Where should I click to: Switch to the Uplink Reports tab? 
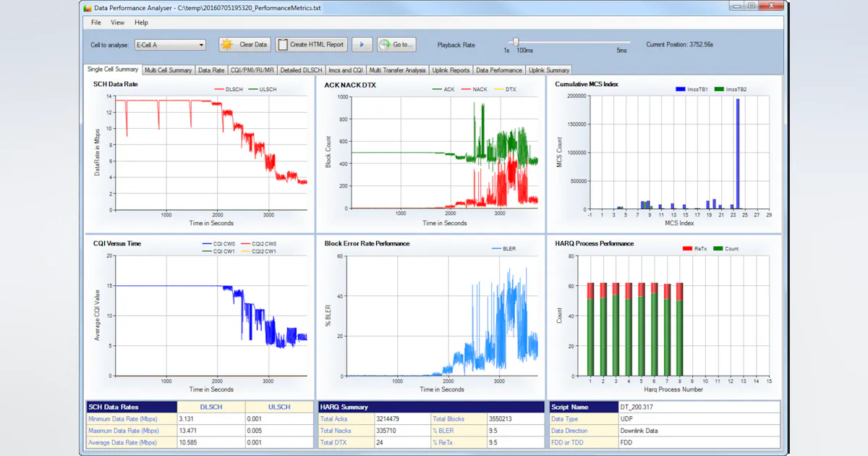point(451,70)
